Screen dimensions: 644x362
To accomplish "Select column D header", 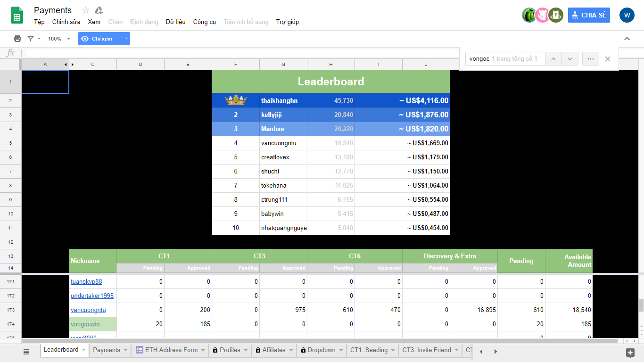I will coord(140,64).
